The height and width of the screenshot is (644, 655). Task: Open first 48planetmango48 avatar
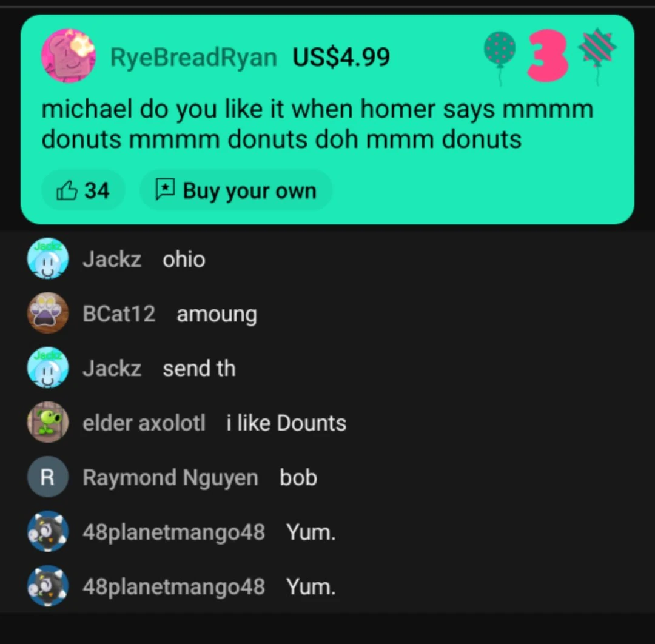pos(48,531)
